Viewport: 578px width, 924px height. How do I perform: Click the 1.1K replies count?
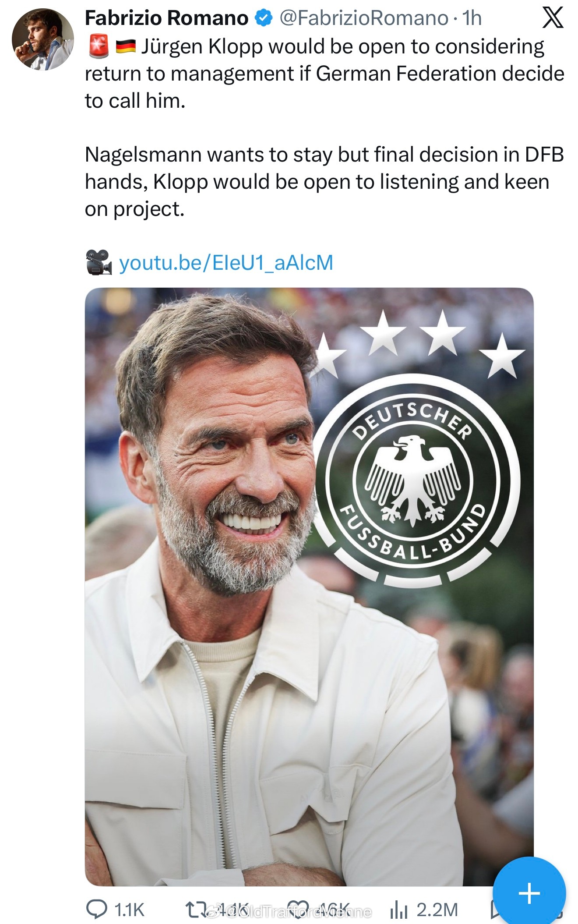coord(129,910)
